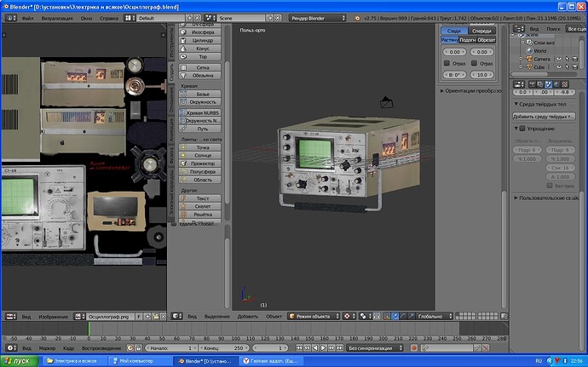Click the Конец end frame field
The width and height of the screenshot is (588, 367).
pyautogui.click(x=224, y=348)
